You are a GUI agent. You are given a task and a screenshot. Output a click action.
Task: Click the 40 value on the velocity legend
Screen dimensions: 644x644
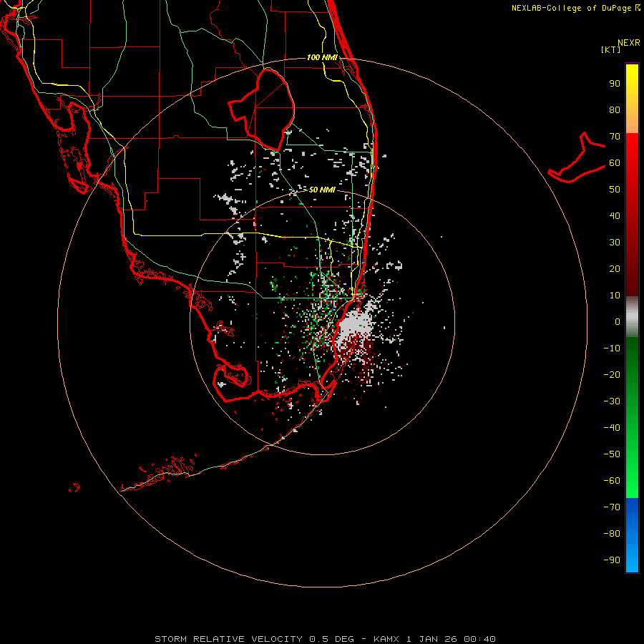(x=615, y=215)
